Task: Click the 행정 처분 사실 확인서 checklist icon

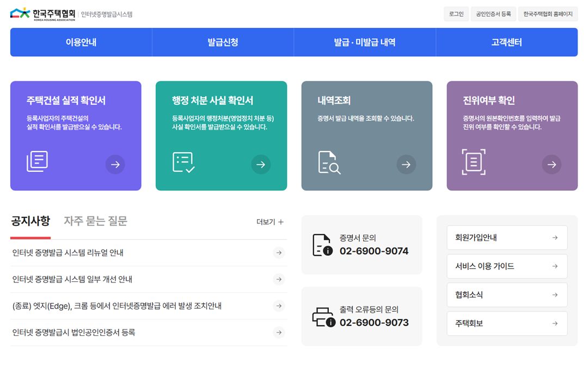Action: 183,162
